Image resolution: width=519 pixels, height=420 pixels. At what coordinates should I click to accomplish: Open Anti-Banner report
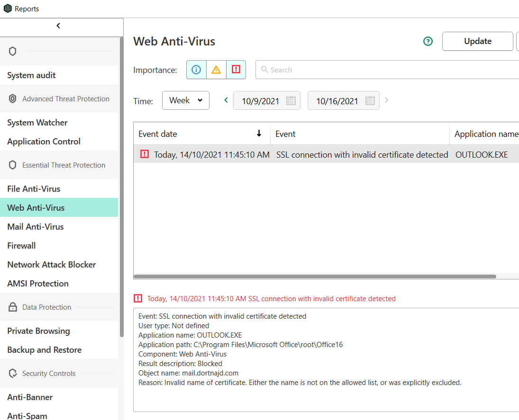coord(59,397)
